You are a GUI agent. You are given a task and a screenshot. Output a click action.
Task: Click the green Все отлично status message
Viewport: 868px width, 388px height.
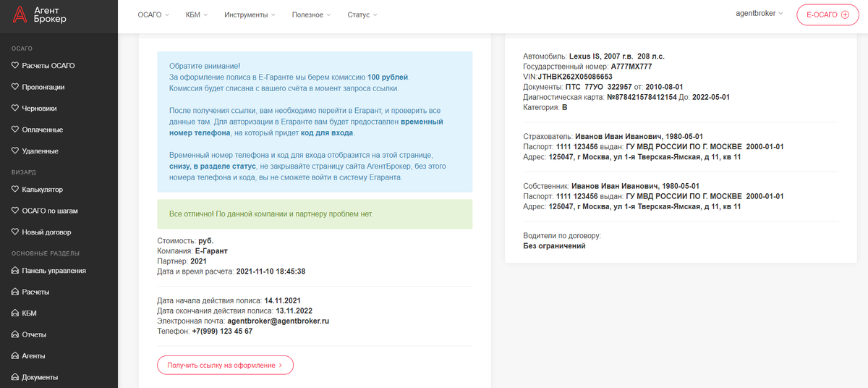point(315,214)
